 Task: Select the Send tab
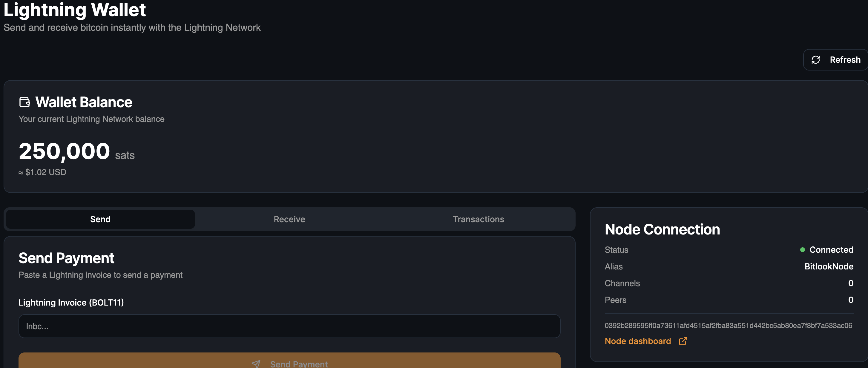point(100,219)
